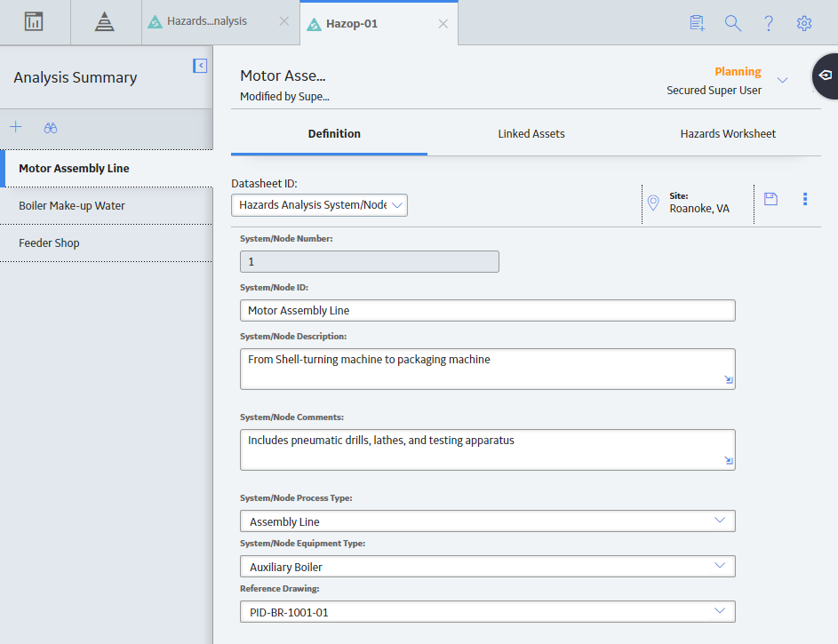This screenshot has height=644, width=838.
Task: Open the three-dot more options menu
Action: [x=805, y=199]
